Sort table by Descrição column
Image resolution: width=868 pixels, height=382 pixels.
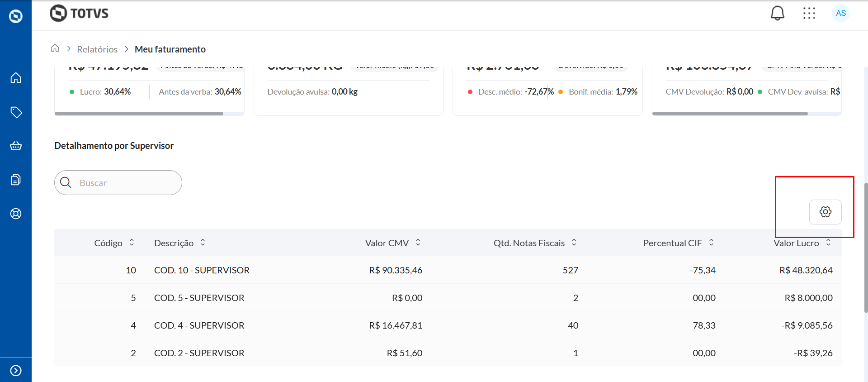[x=203, y=243]
